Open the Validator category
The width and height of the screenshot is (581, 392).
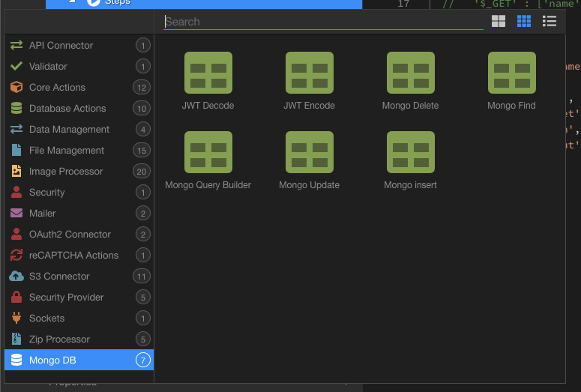pos(79,66)
